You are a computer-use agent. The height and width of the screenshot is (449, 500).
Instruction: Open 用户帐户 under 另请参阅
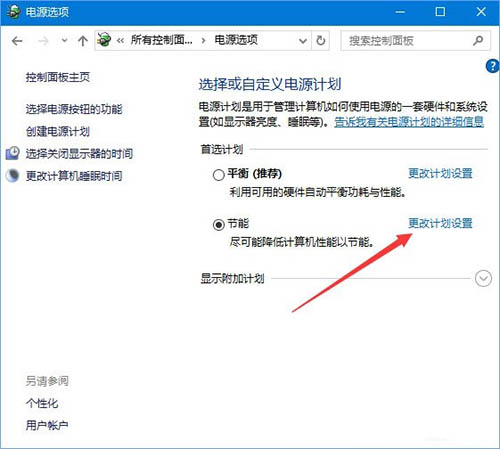[x=47, y=425]
